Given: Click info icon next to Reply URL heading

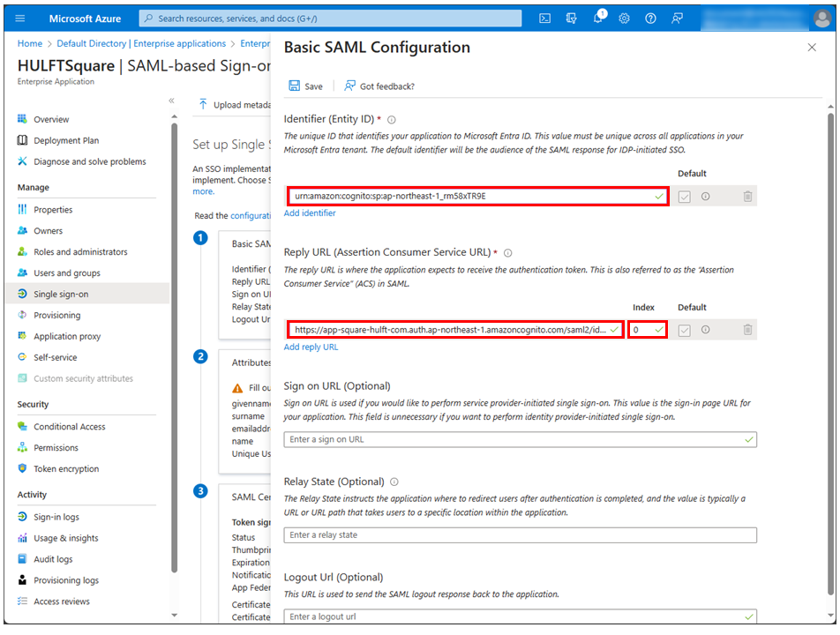Looking at the screenshot, I should (x=508, y=253).
